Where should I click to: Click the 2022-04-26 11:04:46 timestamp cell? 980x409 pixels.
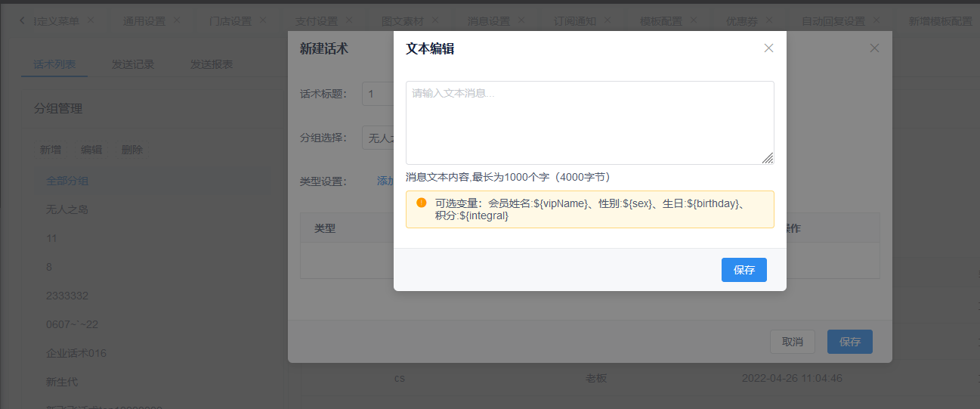[792, 378]
